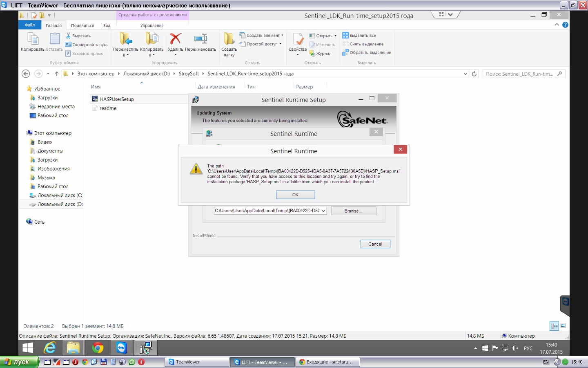Screen dimensions: 588x368
Task: Switch to the Главная ribbon tab
Action: [53, 25]
